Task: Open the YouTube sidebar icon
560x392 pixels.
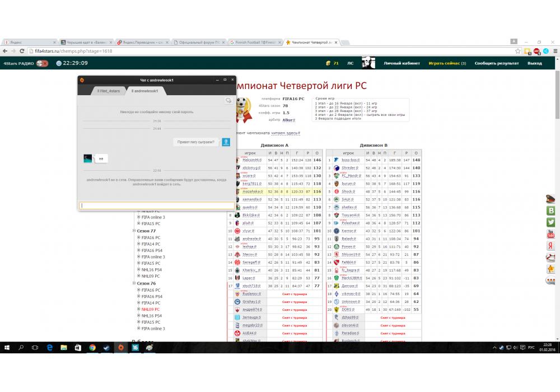Action: click(x=550, y=234)
